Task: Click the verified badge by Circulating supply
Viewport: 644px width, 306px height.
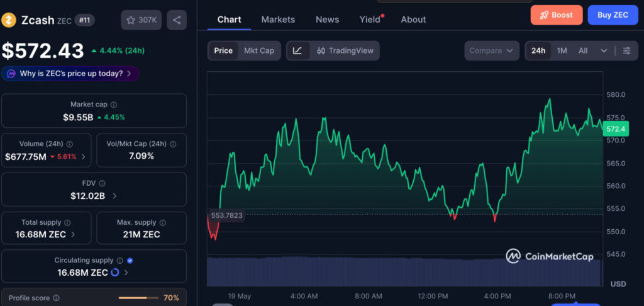Action: click(x=130, y=260)
